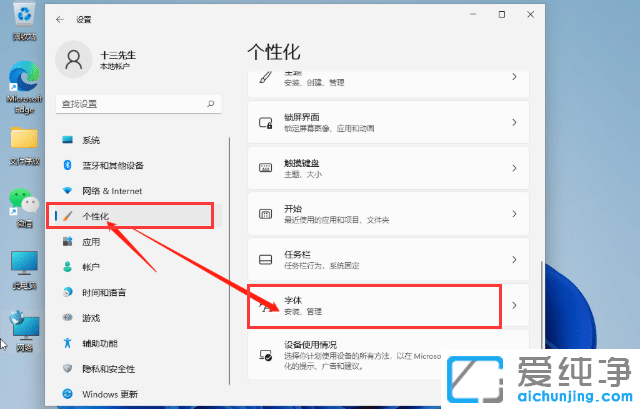Expand the 任务栏 row chevron
The height and width of the screenshot is (409, 641).
click(514, 260)
